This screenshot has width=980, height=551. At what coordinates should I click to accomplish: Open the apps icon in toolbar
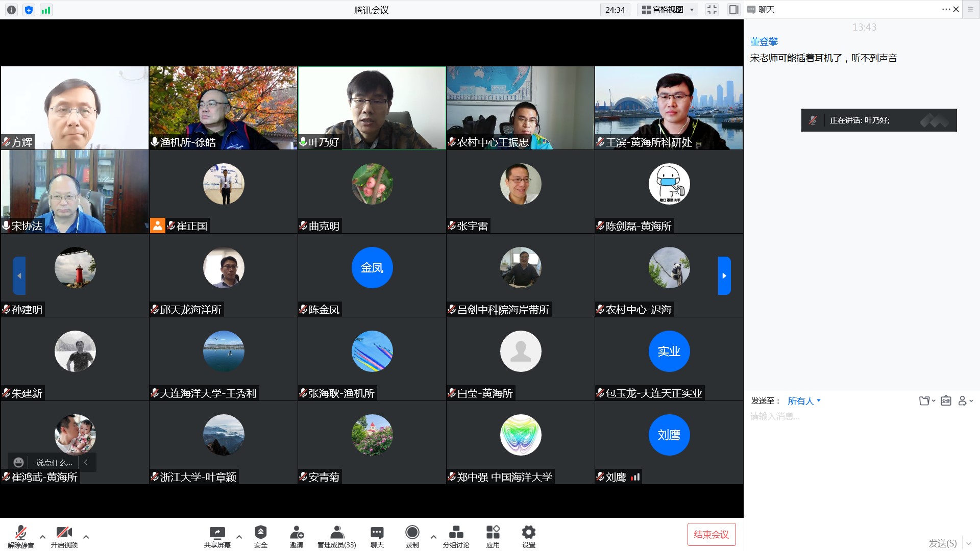(493, 533)
